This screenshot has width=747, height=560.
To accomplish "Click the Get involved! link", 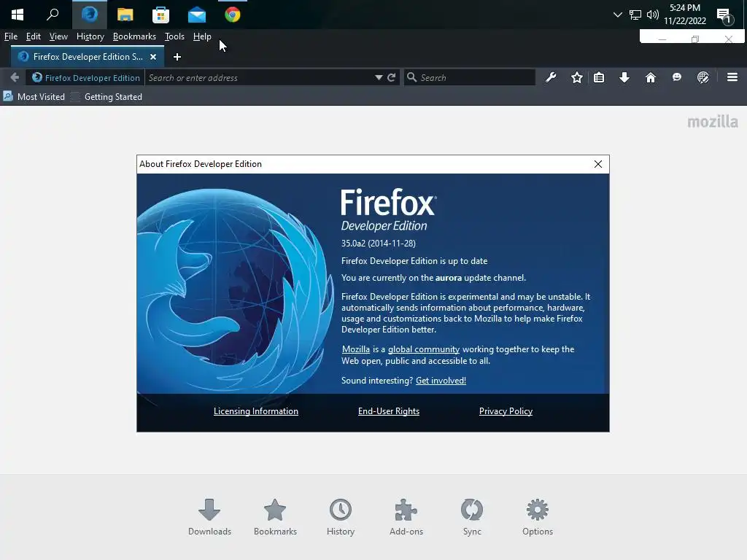I will click(441, 381).
